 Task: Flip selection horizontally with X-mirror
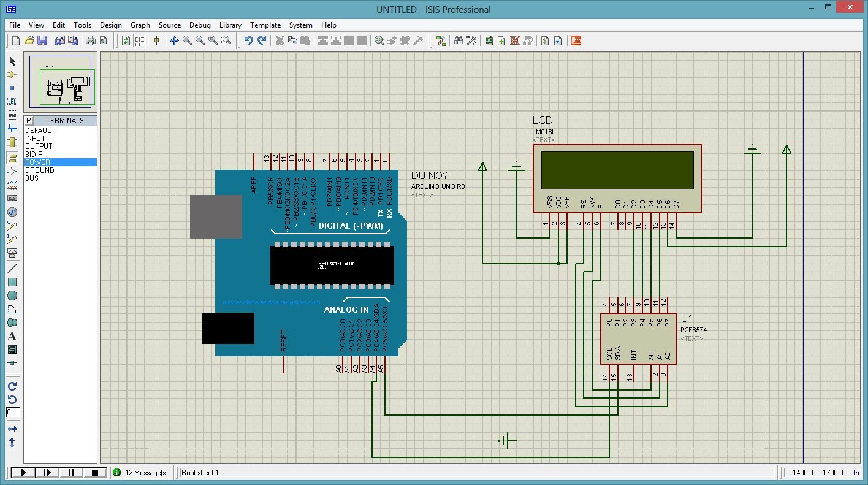12,429
